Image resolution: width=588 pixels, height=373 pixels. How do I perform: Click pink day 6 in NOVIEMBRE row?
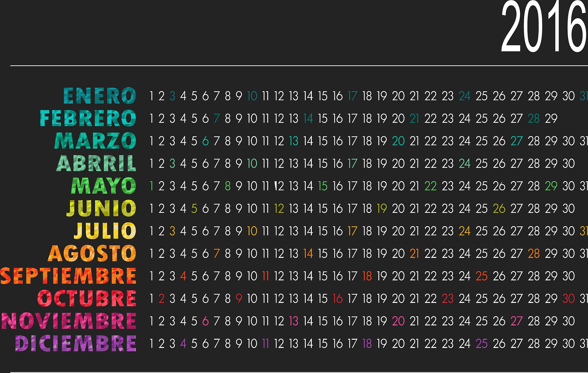click(x=205, y=321)
